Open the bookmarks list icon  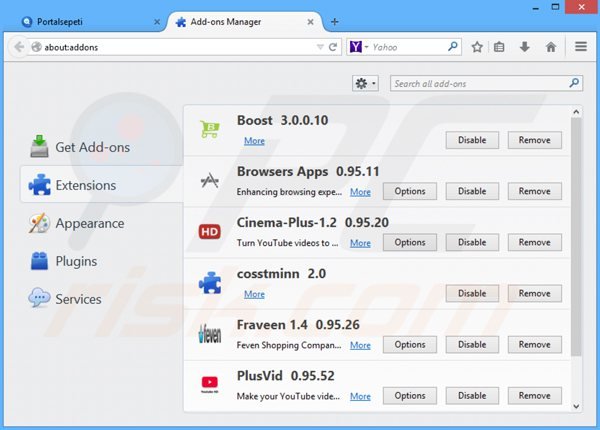point(499,47)
